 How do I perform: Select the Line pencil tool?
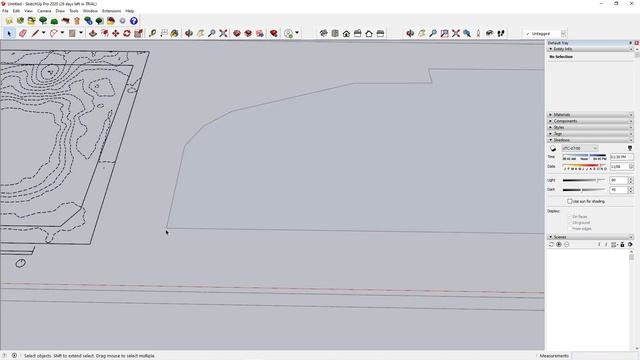tap(35, 33)
